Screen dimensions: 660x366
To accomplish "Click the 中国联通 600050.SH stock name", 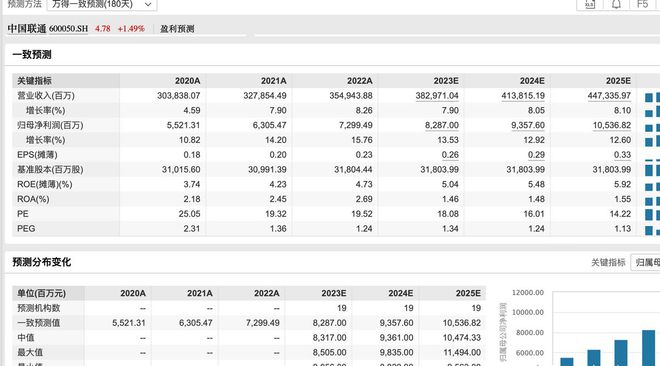I will click(x=48, y=29).
